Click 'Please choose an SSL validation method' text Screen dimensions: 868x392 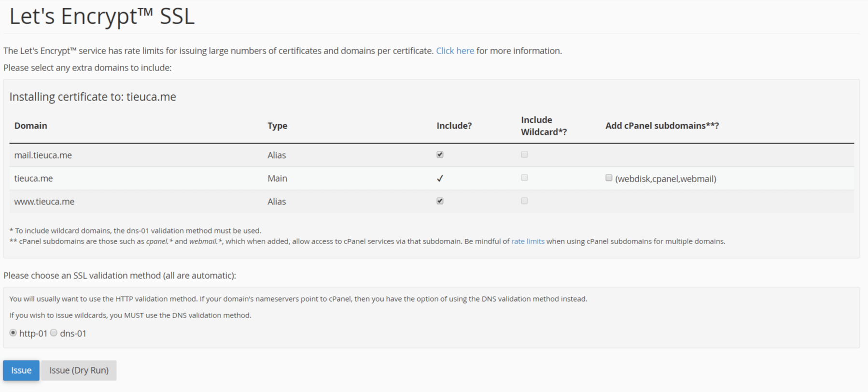(120, 276)
